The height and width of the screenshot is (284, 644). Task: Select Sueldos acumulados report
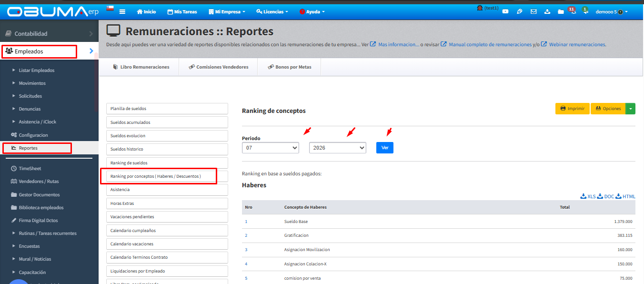[167, 122]
